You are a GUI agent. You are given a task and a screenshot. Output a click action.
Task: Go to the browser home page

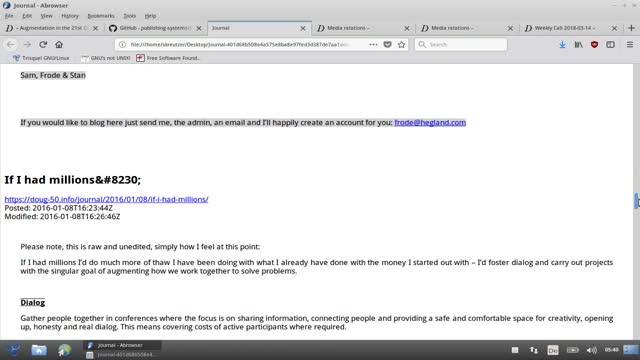59,44
